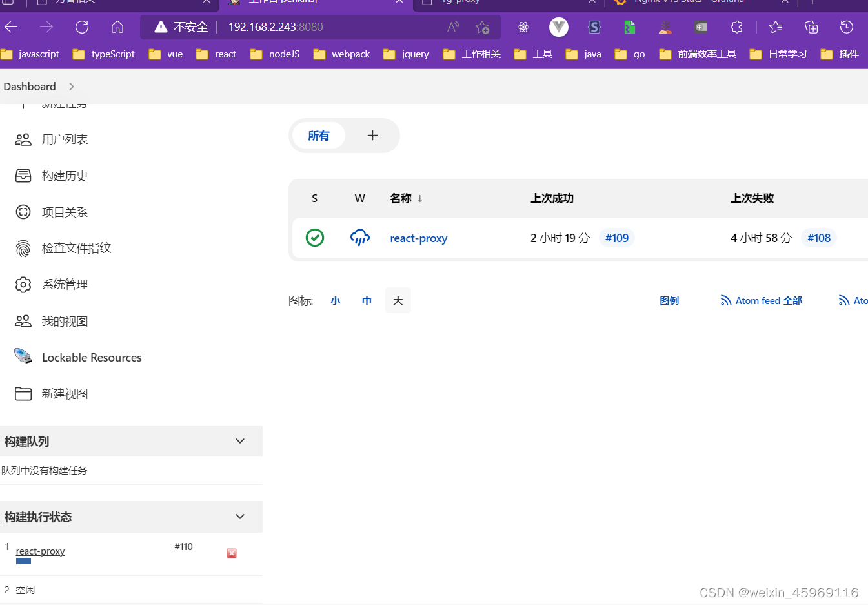Click the green success status icon of react-proxy
The height and width of the screenshot is (605, 868).
click(315, 238)
